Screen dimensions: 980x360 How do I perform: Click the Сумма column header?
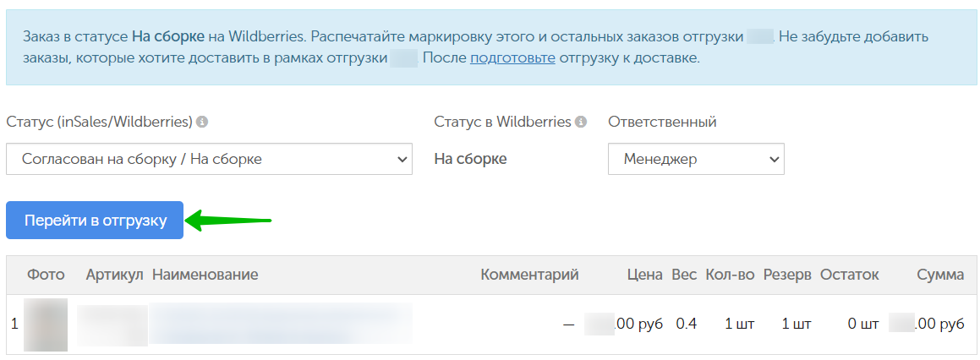pos(940,275)
